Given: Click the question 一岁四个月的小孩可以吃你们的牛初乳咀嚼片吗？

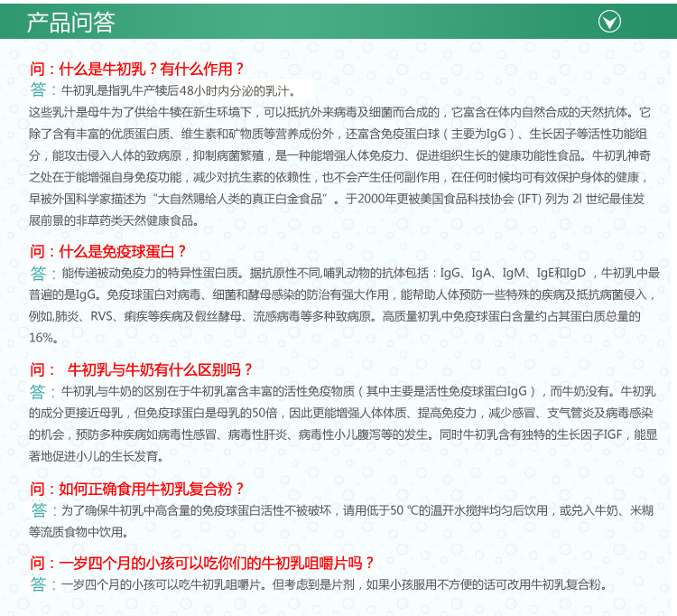Looking at the screenshot, I should point(201,563).
